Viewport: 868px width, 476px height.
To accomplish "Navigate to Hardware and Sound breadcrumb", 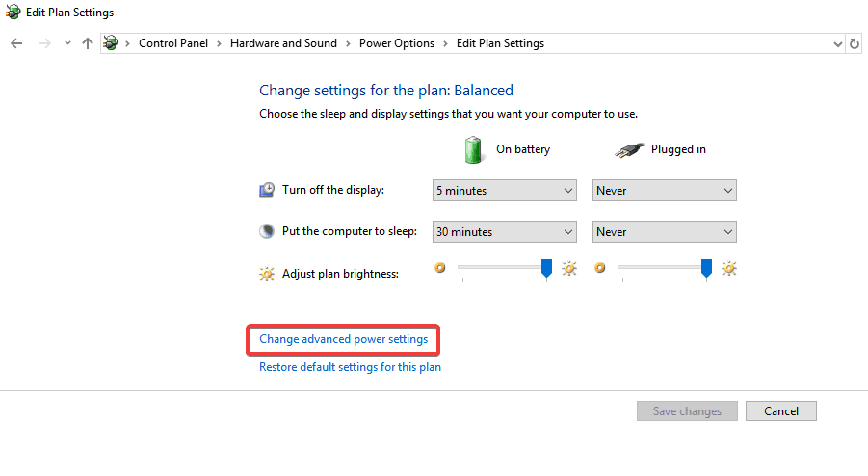I will [283, 43].
